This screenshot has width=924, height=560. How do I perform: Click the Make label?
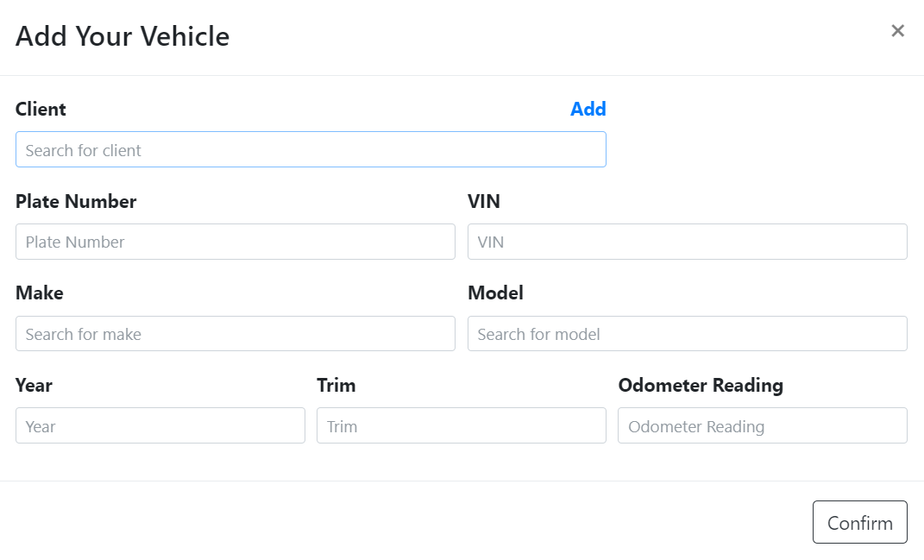pyautogui.click(x=39, y=293)
